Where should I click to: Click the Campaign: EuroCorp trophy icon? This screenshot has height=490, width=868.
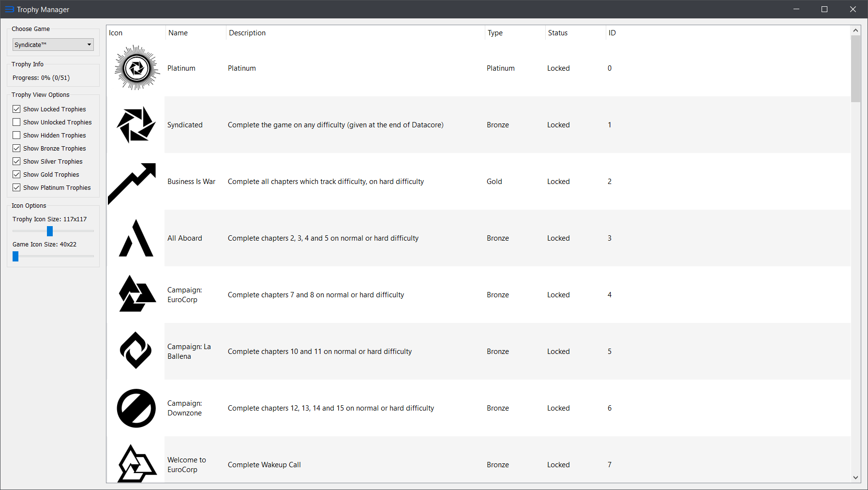pyautogui.click(x=137, y=294)
